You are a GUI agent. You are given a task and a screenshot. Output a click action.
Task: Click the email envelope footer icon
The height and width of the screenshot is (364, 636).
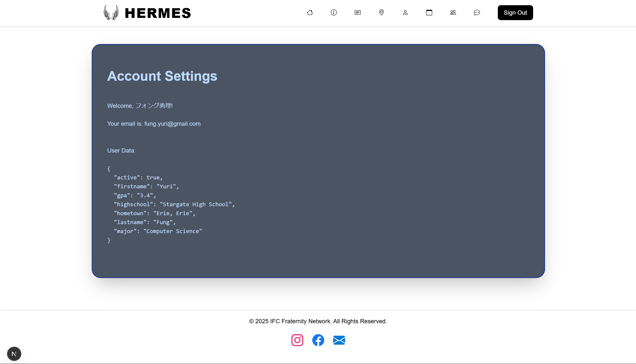339,340
